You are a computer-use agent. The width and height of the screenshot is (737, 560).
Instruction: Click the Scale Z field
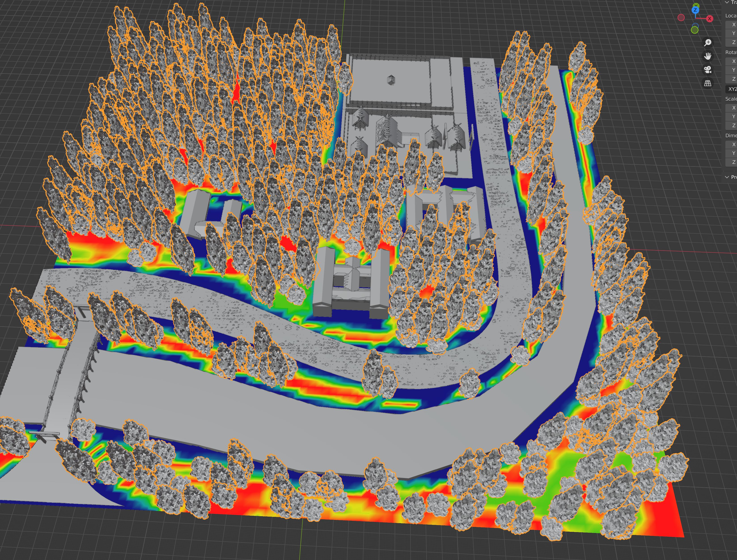[x=731, y=125]
